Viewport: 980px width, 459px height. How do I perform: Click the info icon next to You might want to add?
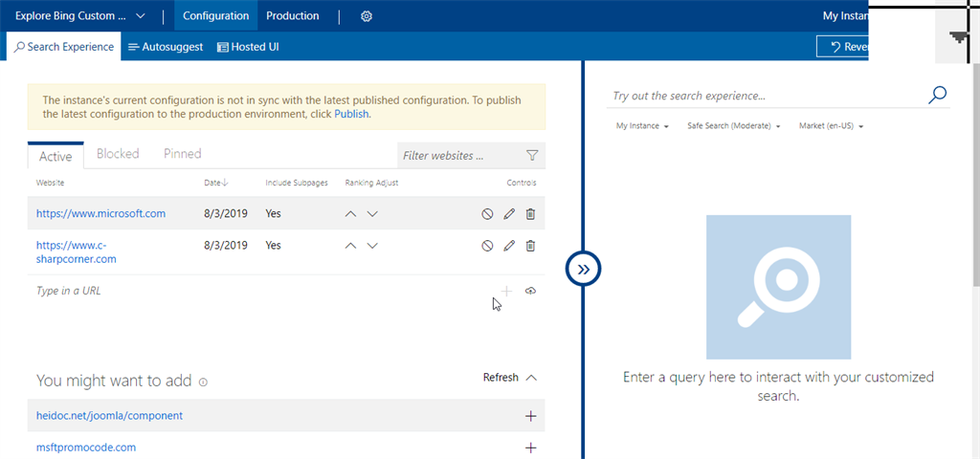pos(203,382)
